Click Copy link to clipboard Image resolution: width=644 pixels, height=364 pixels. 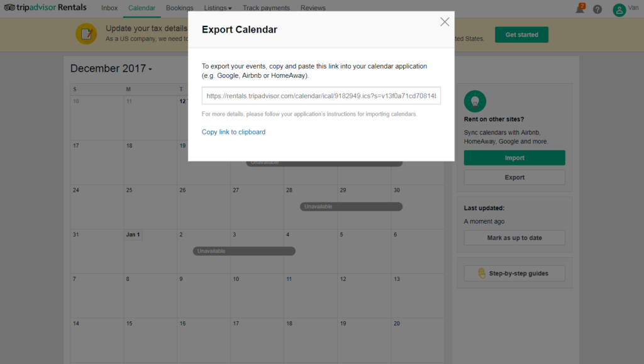[x=233, y=132]
